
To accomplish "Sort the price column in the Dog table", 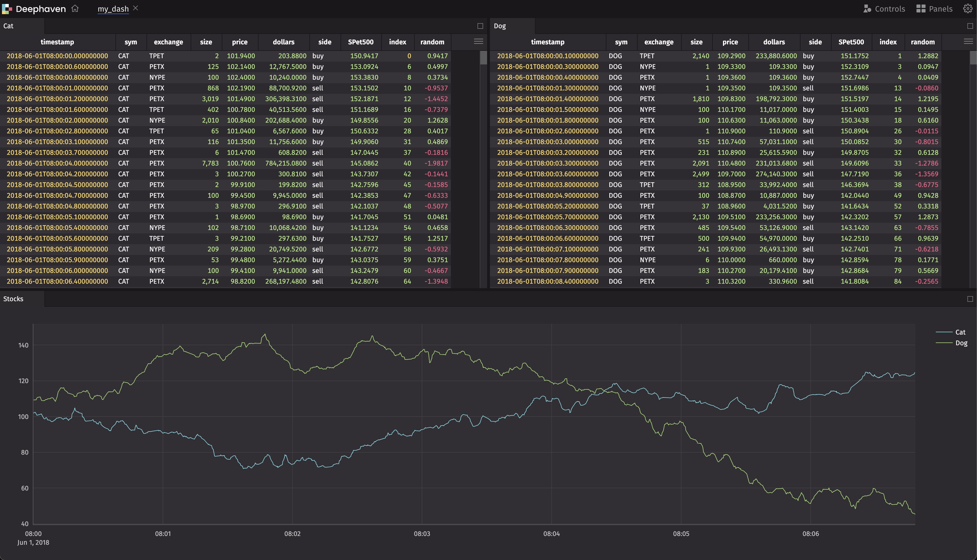I will [x=730, y=42].
